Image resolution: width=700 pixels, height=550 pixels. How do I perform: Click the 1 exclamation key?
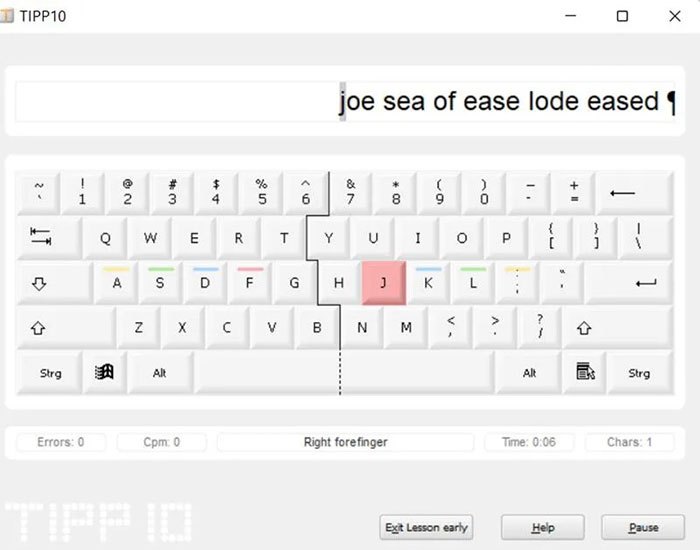pyautogui.click(x=83, y=193)
